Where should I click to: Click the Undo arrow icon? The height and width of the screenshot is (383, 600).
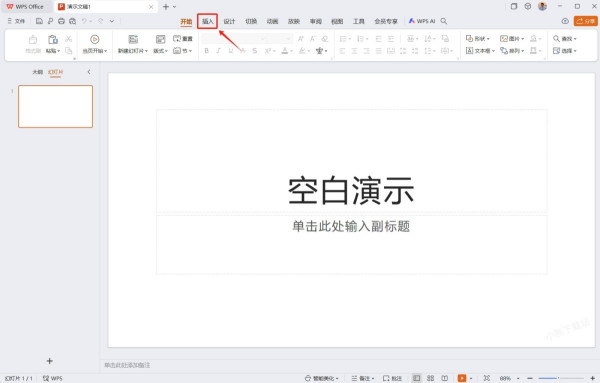tap(84, 21)
